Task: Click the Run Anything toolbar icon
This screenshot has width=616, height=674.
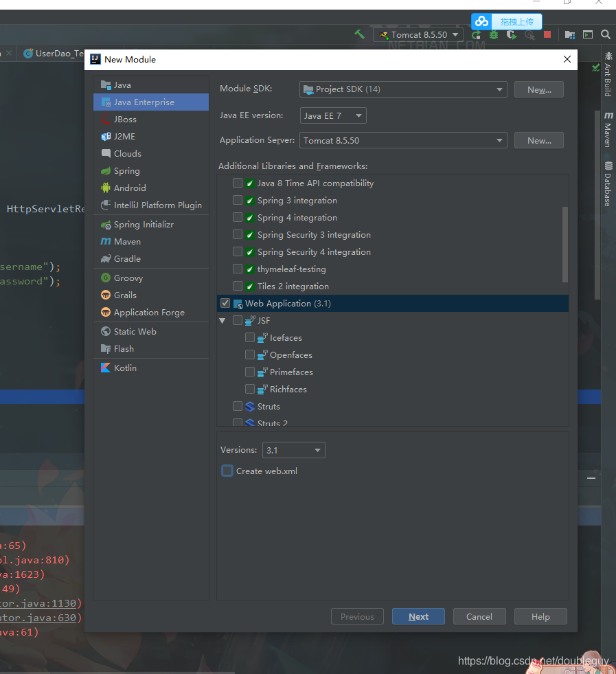Action: click(x=588, y=35)
